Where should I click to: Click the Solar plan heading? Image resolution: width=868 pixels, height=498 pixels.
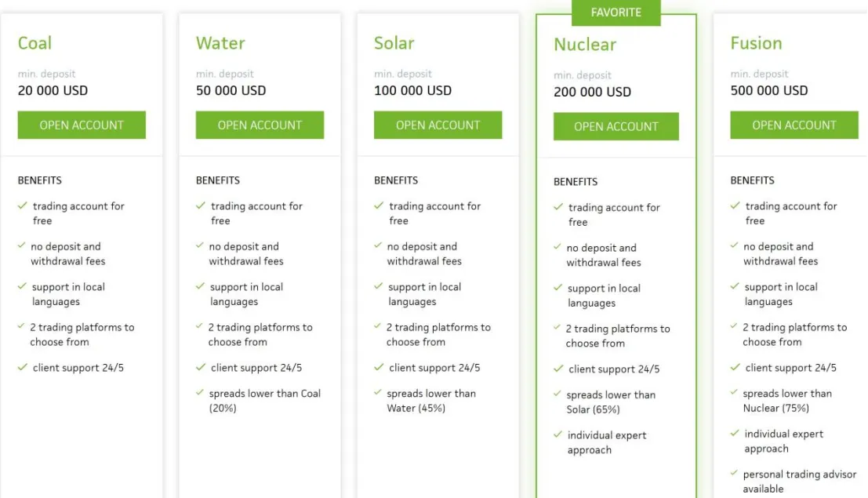(x=394, y=42)
